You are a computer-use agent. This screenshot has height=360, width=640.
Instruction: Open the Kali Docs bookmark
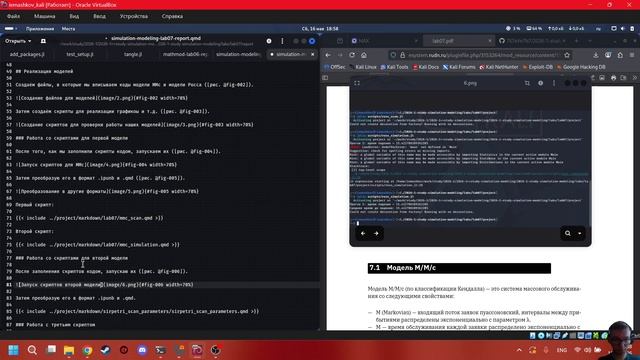tap(426, 67)
